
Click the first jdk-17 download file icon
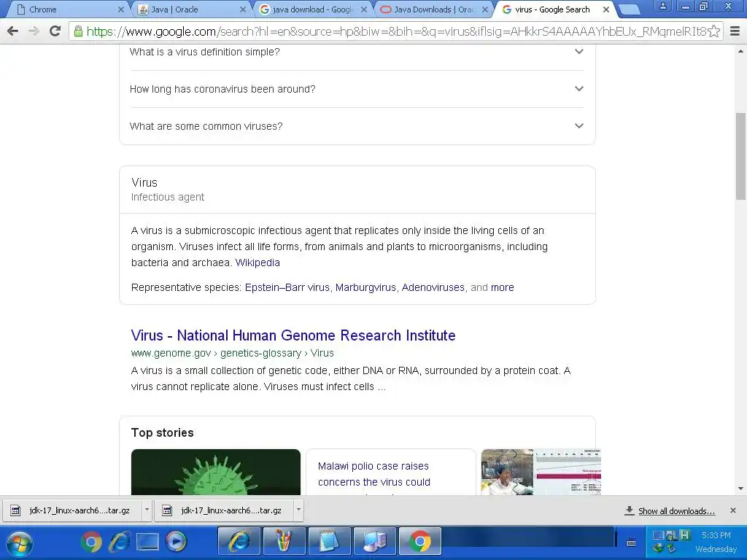[x=16, y=510]
